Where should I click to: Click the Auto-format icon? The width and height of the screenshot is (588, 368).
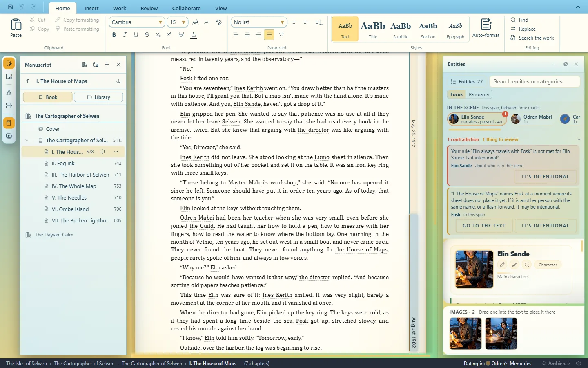[x=486, y=25]
